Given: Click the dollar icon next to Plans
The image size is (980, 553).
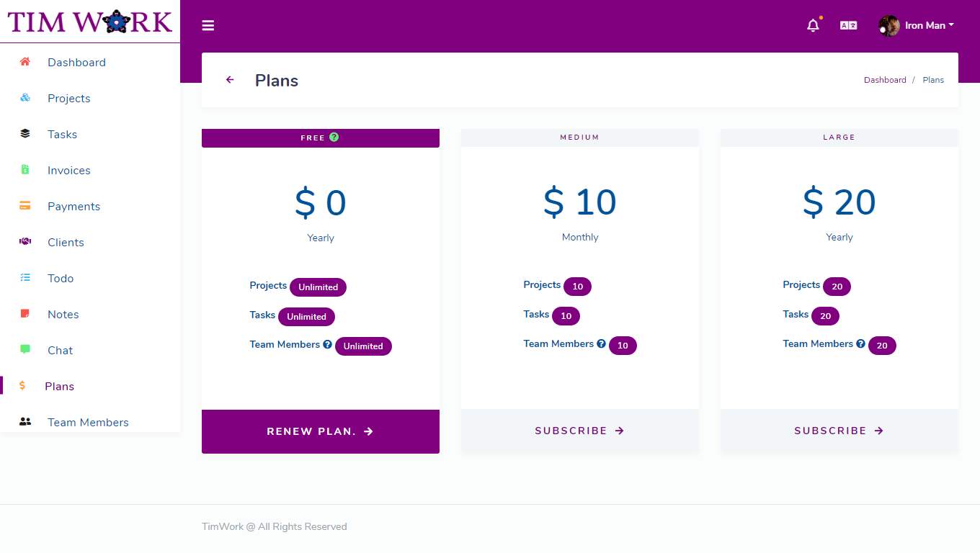Looking at the screenshot, I should (x=24, y=386).
